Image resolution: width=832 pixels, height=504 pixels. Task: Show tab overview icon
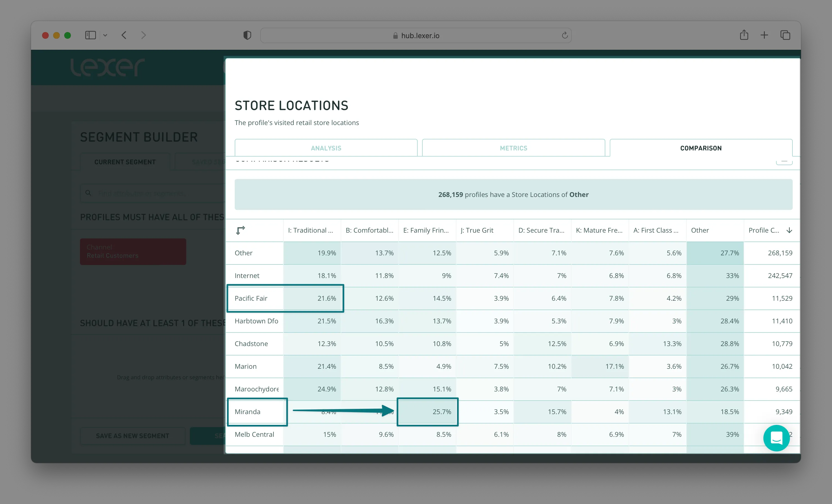[785, 35]
